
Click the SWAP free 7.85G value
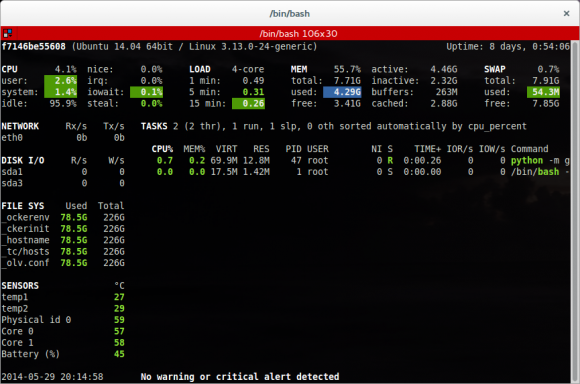546,103
